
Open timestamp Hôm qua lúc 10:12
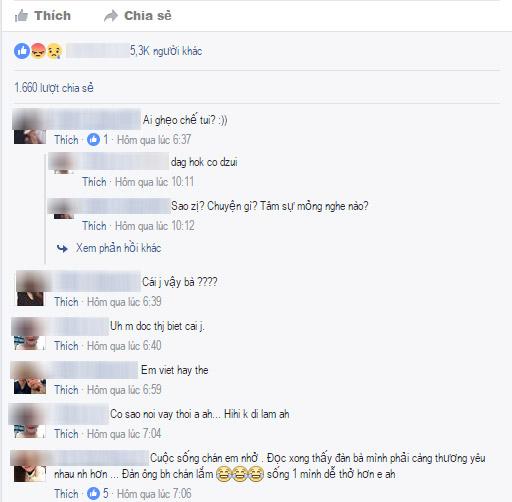[155, 226]
